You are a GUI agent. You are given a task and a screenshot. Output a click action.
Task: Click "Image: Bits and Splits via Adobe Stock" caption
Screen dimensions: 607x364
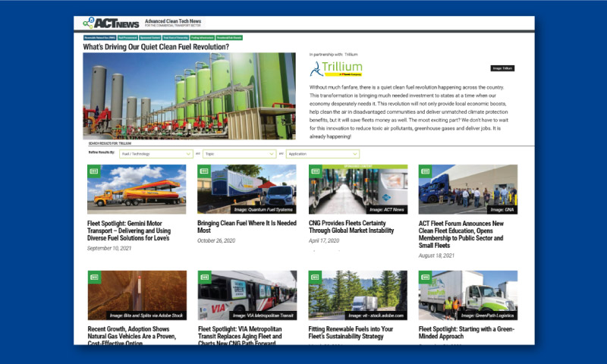point(146,315)
